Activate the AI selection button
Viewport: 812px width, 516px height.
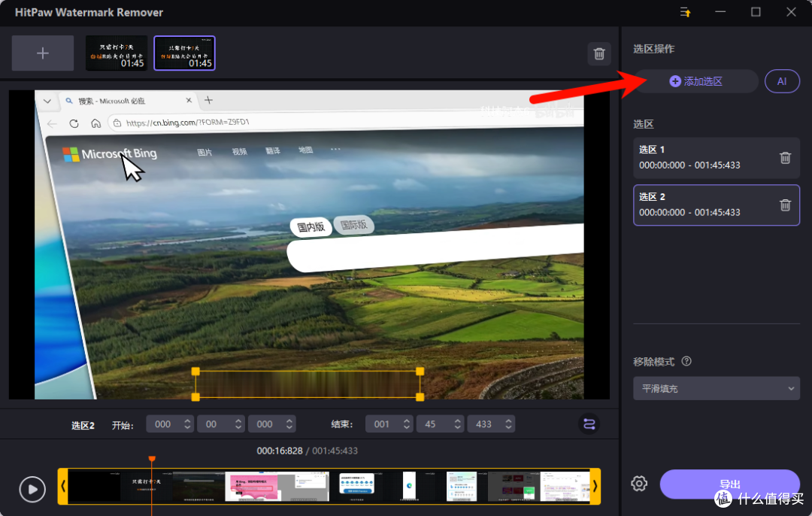782,81
